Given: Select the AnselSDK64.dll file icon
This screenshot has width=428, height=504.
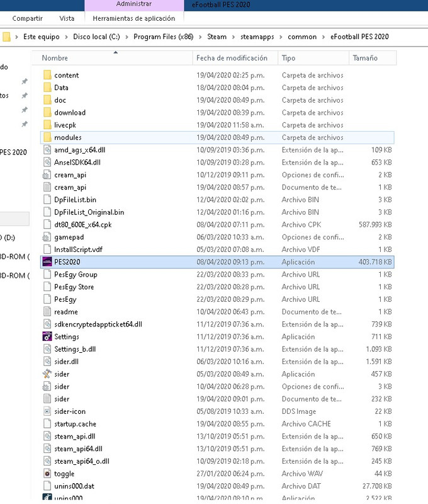Looking at the screenshot, I should [x=47, y=163].
